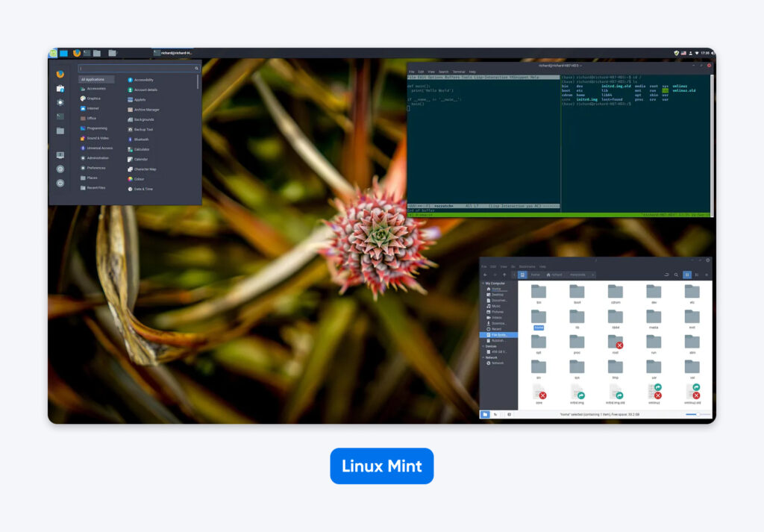Collapse the My Computer section in Nemo's sidebar
The height and width of the screenshot is (532, 764).
pyautogui.click(x=483, y=284)
